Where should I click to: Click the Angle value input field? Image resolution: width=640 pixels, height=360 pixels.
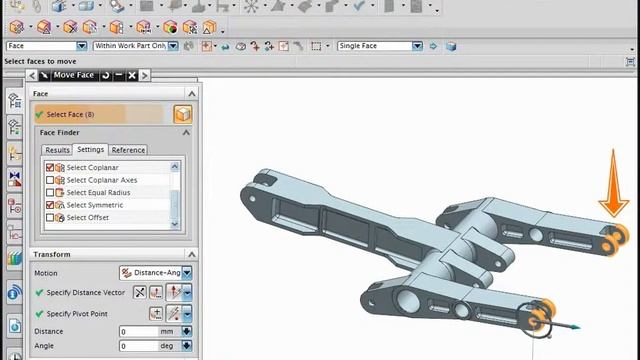point(138,346)
